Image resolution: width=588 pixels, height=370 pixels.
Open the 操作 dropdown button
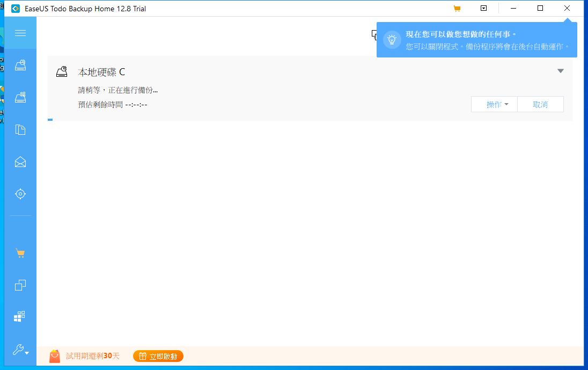pos(494,104)
